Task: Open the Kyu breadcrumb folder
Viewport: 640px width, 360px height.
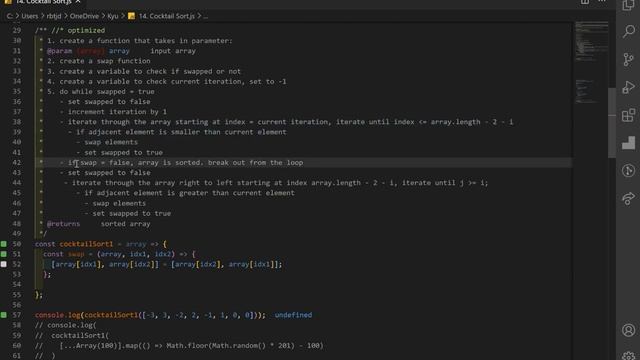Action: [113, 16]
